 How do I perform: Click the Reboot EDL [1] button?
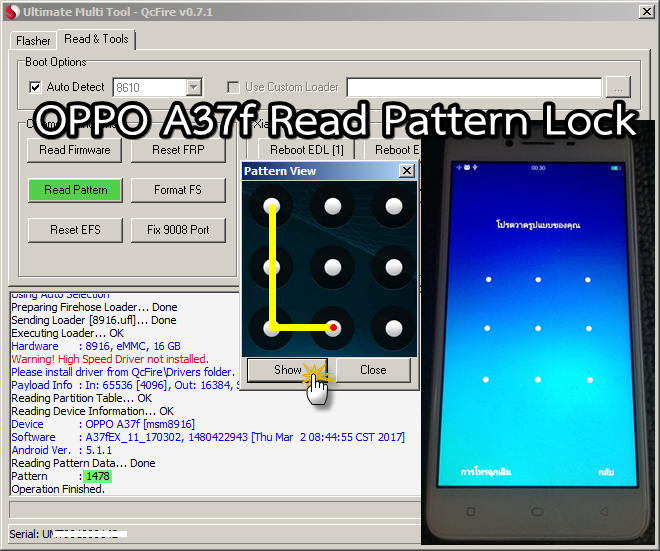306,150
